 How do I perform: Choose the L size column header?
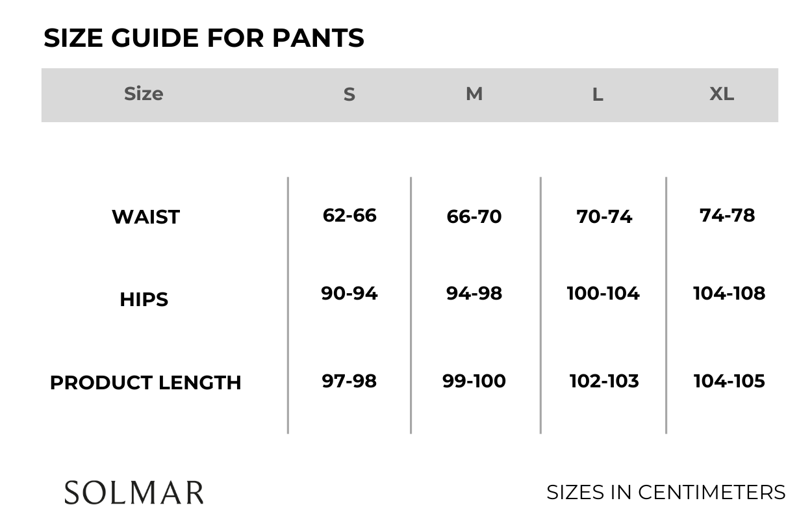click(598, 95)
